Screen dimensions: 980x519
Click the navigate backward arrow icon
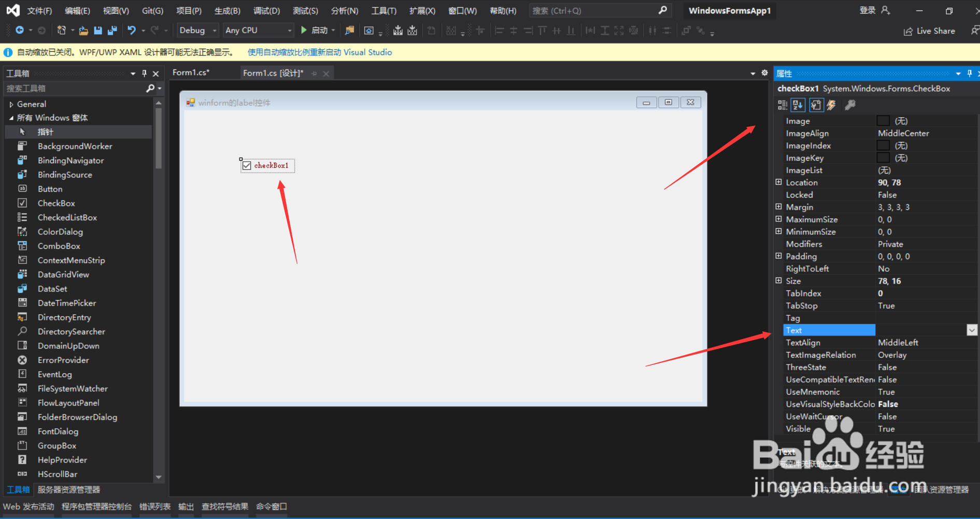pos(20,30)
